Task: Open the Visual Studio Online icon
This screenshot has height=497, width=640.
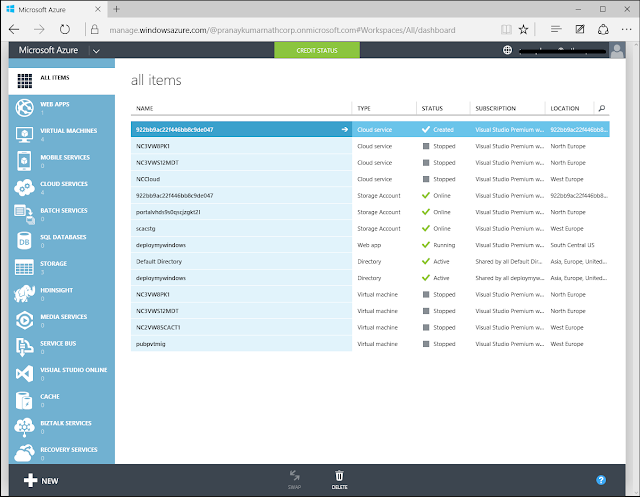Action: point(24,374)
